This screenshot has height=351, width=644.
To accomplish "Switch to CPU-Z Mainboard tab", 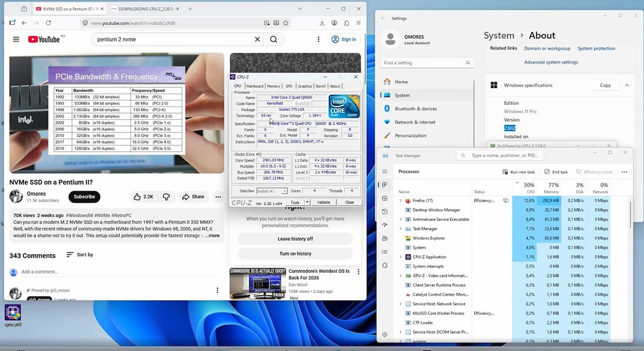I will pyautogui.click(x=255, y=86).
